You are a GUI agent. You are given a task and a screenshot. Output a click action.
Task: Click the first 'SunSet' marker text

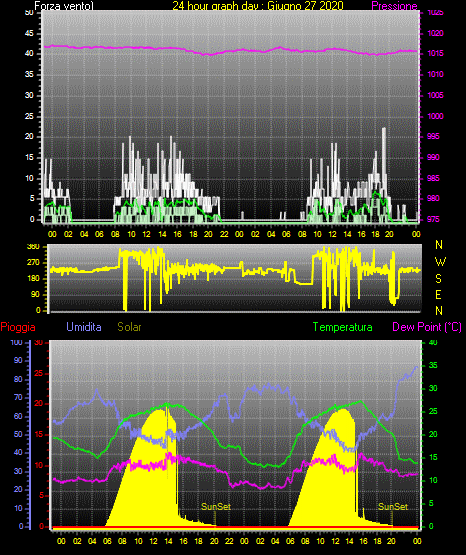(216, 507)
